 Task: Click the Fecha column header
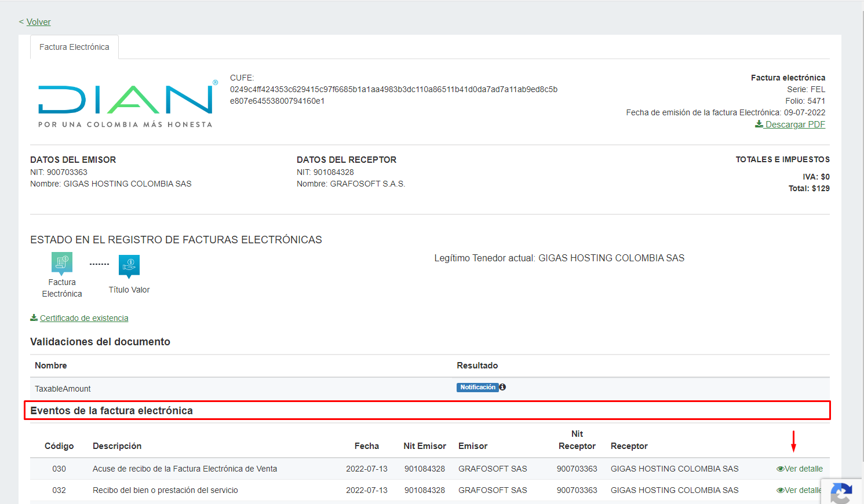pyautogui.click(x=366, y=446)
